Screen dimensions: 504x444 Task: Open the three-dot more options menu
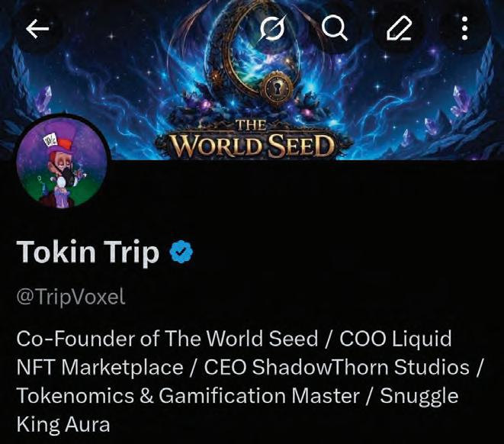pyautogui.click(x=464, y=29)
